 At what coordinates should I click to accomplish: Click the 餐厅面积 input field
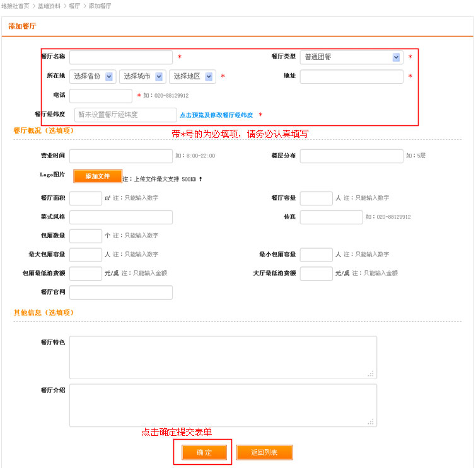(x=86, y=198)
